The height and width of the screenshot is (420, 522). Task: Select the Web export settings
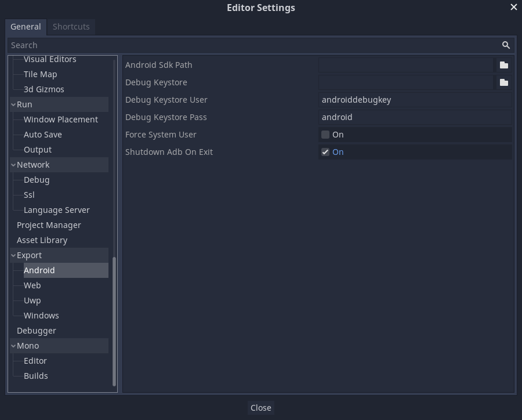(32, 285)
